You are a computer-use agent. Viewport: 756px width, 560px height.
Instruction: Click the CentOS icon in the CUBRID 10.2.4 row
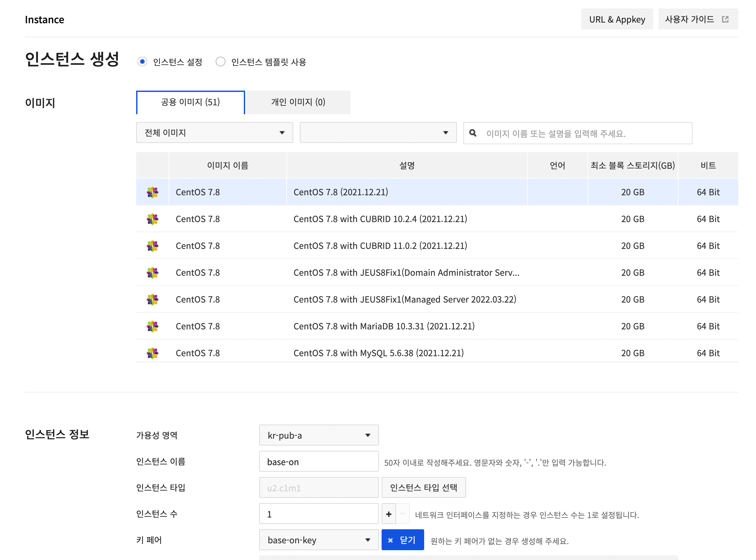click(152, 219)
